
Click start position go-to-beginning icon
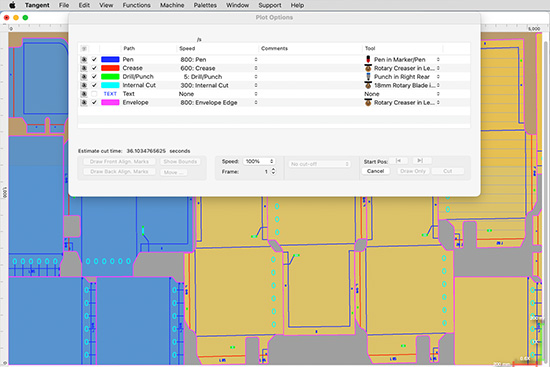pyautogui.click(x=398, y=161)
